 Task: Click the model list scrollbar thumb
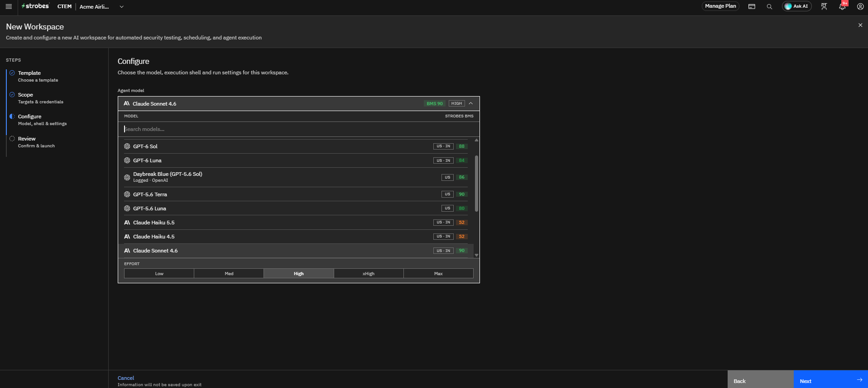(x=476, y=184)
